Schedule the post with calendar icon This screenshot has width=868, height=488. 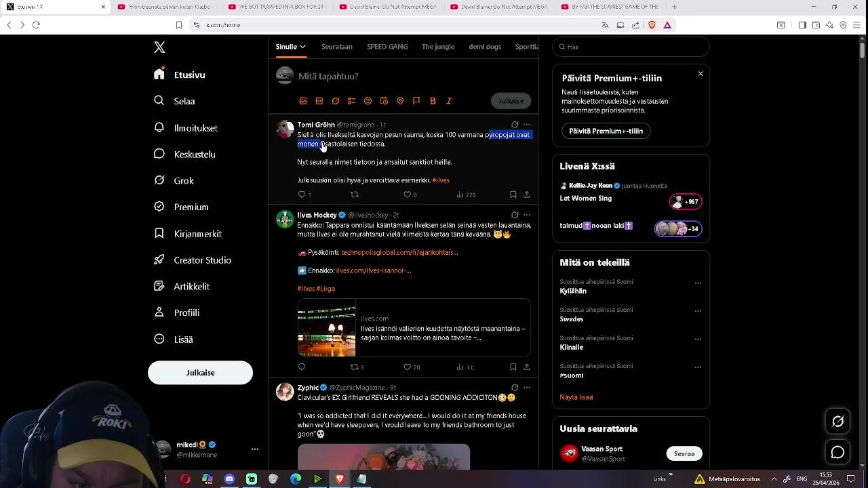coord(384,101)
